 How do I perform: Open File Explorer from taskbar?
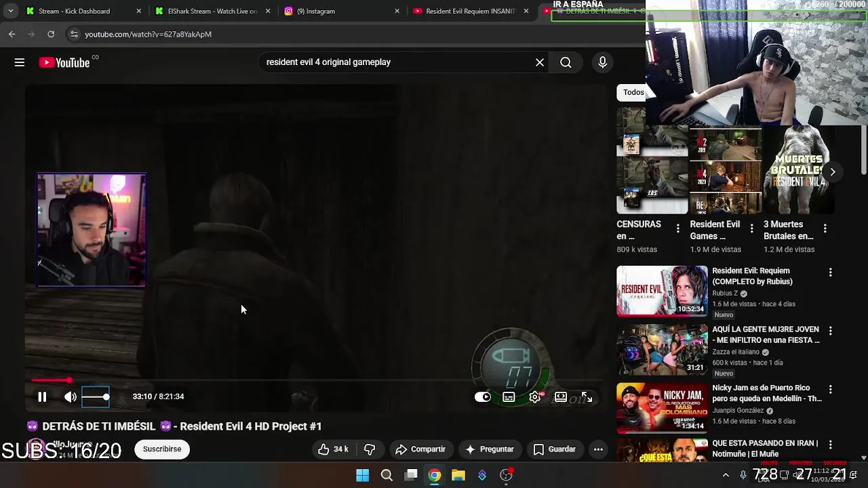[x=458, y=475]
